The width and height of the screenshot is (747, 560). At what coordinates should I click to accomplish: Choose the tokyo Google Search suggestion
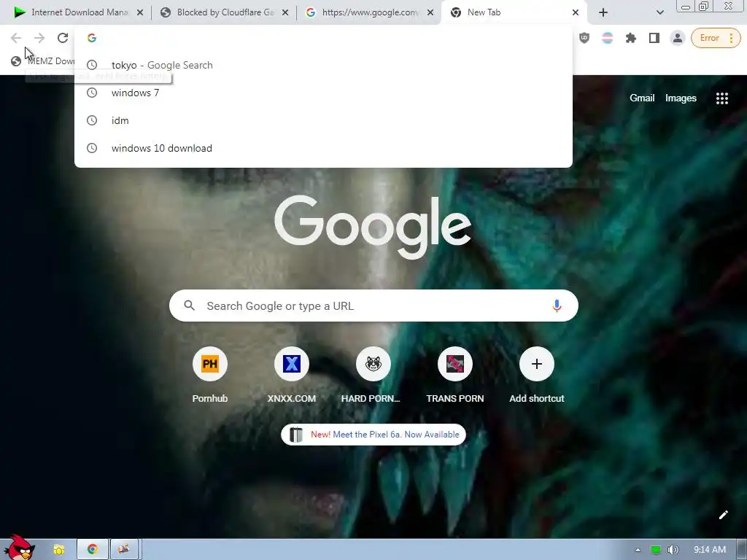click(x=323, y=65)
